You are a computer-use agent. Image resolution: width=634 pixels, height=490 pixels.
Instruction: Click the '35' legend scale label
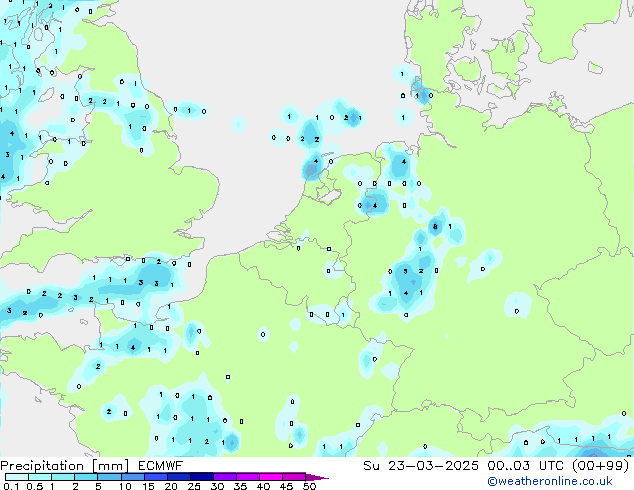coord(240,486)
